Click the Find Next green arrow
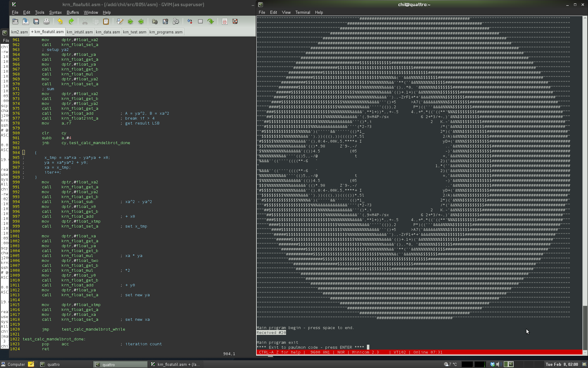 click(130, 21)
